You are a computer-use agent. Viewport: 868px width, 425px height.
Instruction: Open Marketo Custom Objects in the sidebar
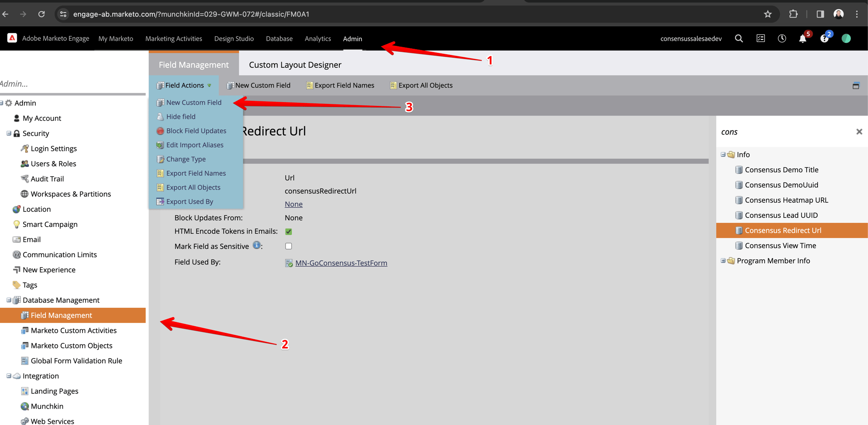[x=71, y=345]
